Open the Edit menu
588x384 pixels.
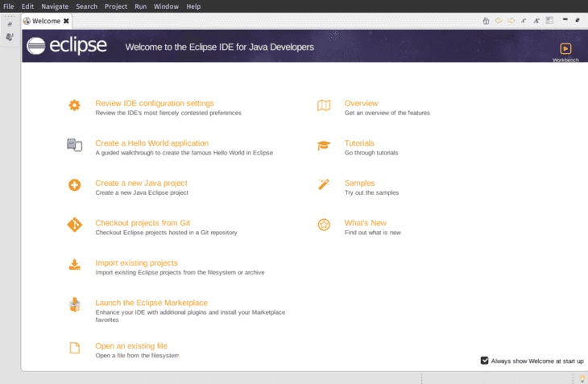(x=27, y=6)
